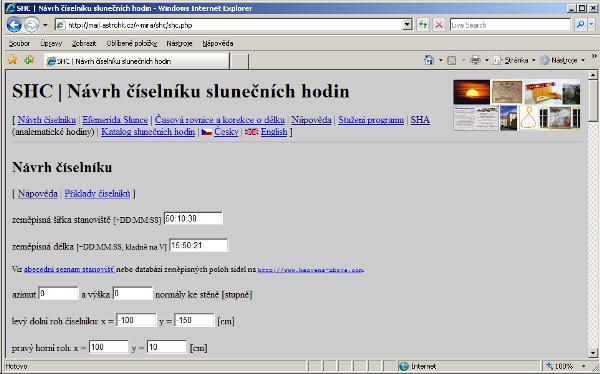Open the recent pages dropdown next to Forward
The image size is (600, 374).
[46, 25]
